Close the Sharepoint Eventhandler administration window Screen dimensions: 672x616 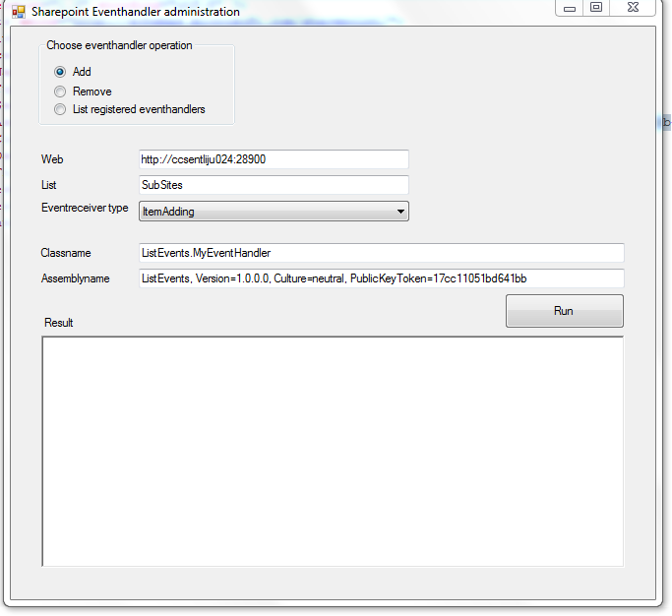pyautogui.click(x=633, y=8)
